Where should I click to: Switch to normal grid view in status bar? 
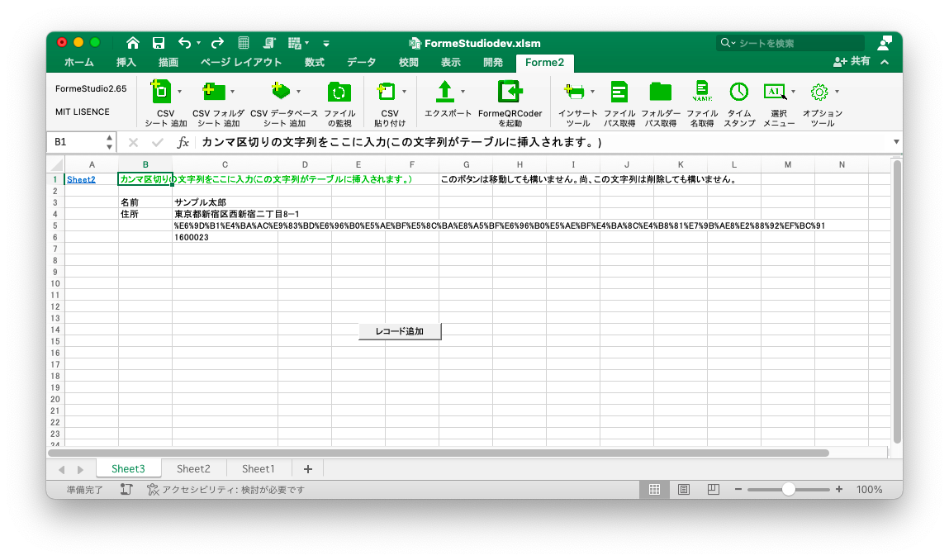pyautogui.click(x=654, y=490)
